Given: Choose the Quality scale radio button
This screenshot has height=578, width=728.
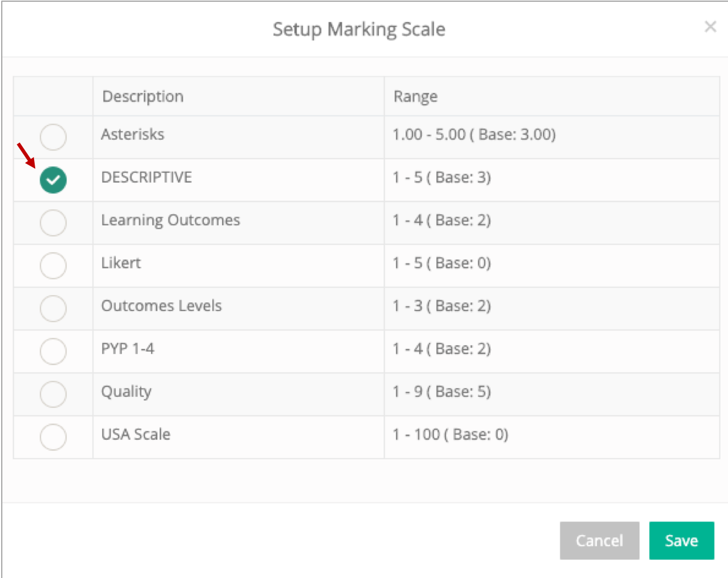Looking at the screenshot, I should point(53,394).
